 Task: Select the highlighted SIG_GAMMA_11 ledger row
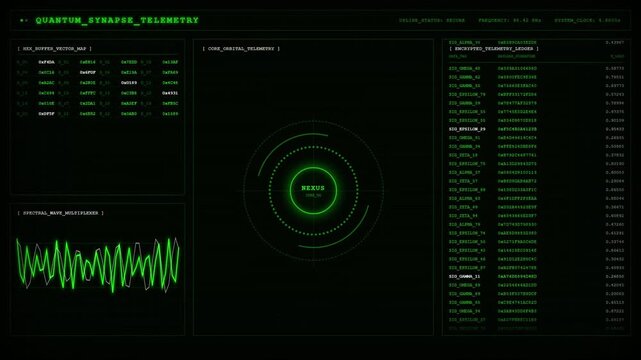click(536, 277)
